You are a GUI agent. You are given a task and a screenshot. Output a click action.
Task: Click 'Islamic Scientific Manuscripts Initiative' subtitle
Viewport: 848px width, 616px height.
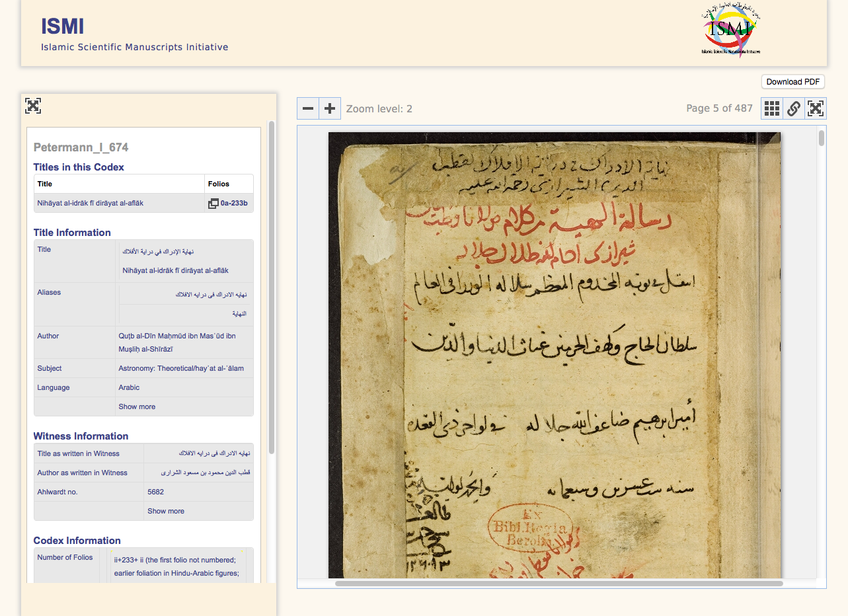pyautogui.click(x=135, y=47)
